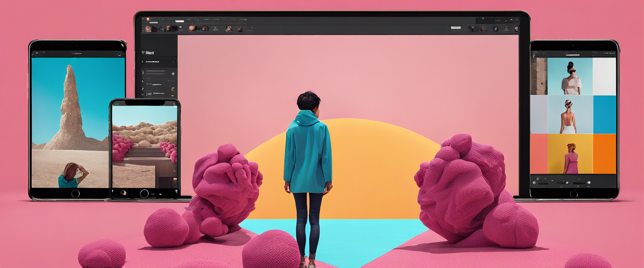Image resolution: width=644 pixels, height=268 pixels.
Task: Click the white rectangular button in laptop's right toolbar
Action: [456, 29]
